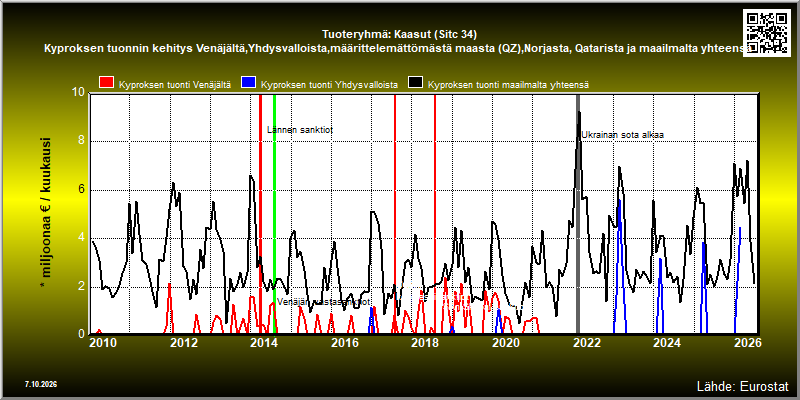
Task: Click x-axis year label 2010
Action: [104, 342]
